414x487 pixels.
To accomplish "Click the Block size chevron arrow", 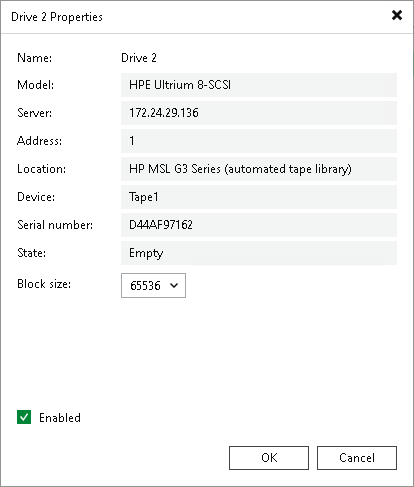I will pyautogui.click(x=174, y=285).
